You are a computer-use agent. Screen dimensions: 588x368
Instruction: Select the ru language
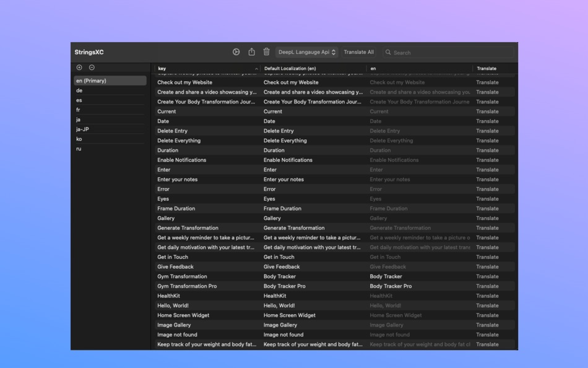110,149
